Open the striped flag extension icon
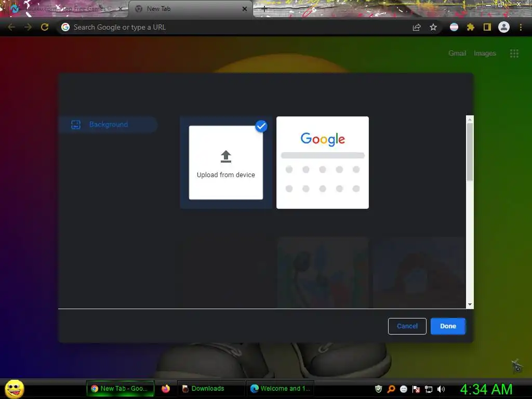This screenshot has width=532, height=399. (x=454, y=27)
